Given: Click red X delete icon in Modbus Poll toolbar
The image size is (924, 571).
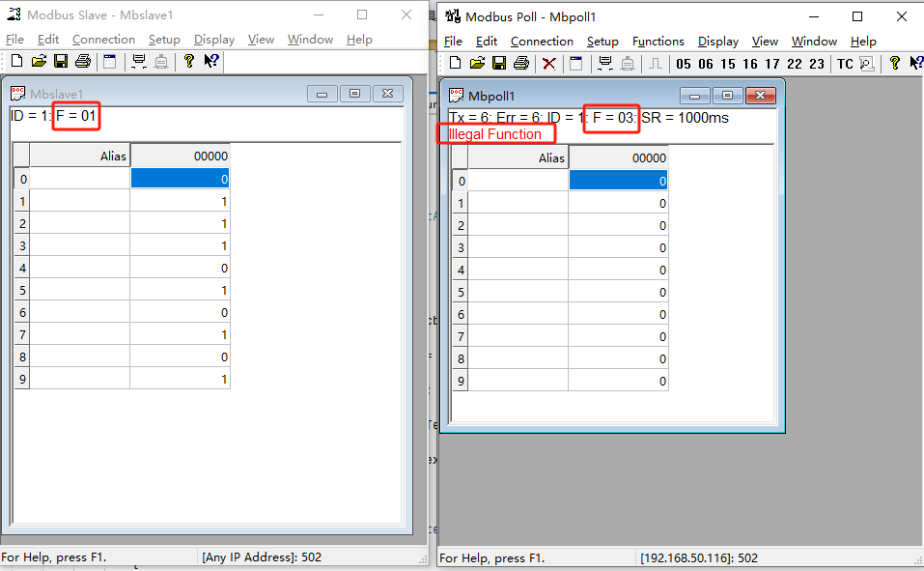Looking at the screenshot, I should [549, 63].
